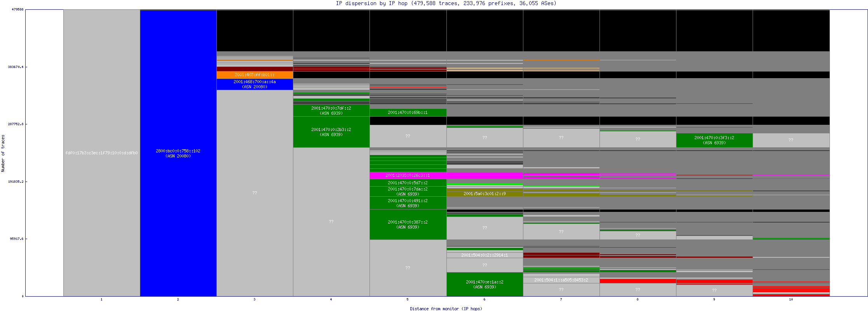Select the gray 2001:504:0:2::2914:1 bar
This screenshot has width=868, height=311.
pos(485,255)
